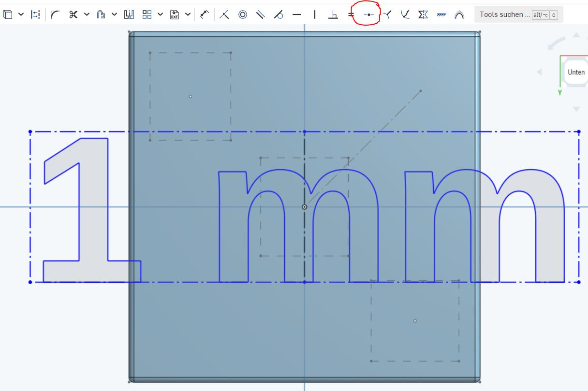Viewport: 588px width, 391px height.
Task: Select the Sketch fillet tool
Action: [x=55, y=14]
